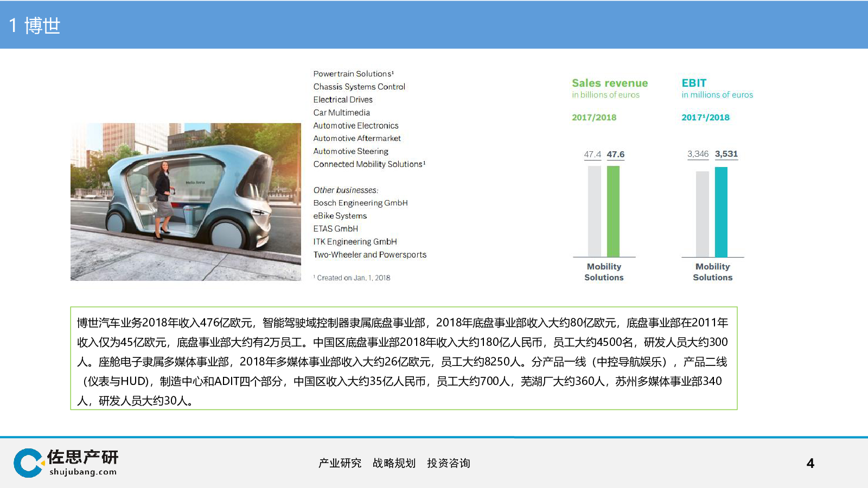The height and width of the screenshot is (488, 868).
Task: Click the slide title 1 博世
Action: [35, 25]
